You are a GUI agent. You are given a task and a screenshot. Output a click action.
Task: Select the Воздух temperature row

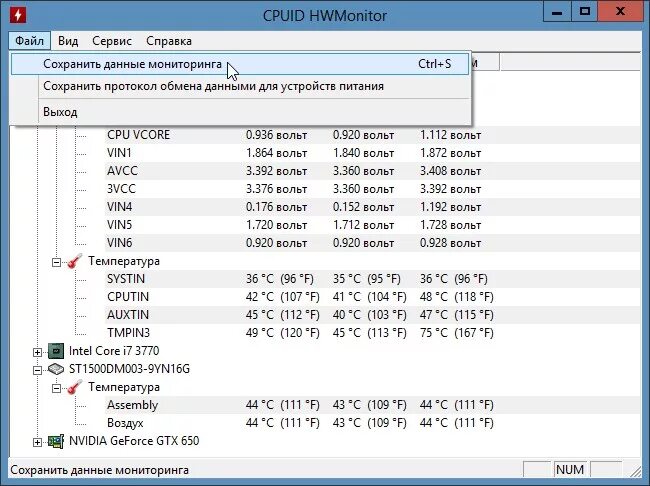pyautogui.click(x=372, y=423)
